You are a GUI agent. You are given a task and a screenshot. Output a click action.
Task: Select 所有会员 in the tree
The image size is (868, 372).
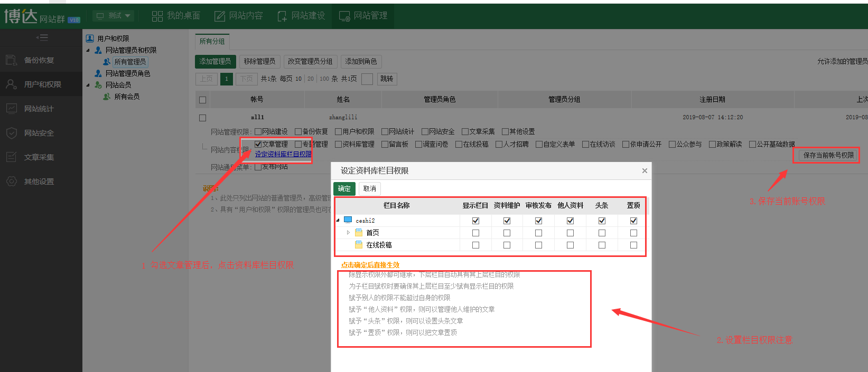[x=127, y=97]
